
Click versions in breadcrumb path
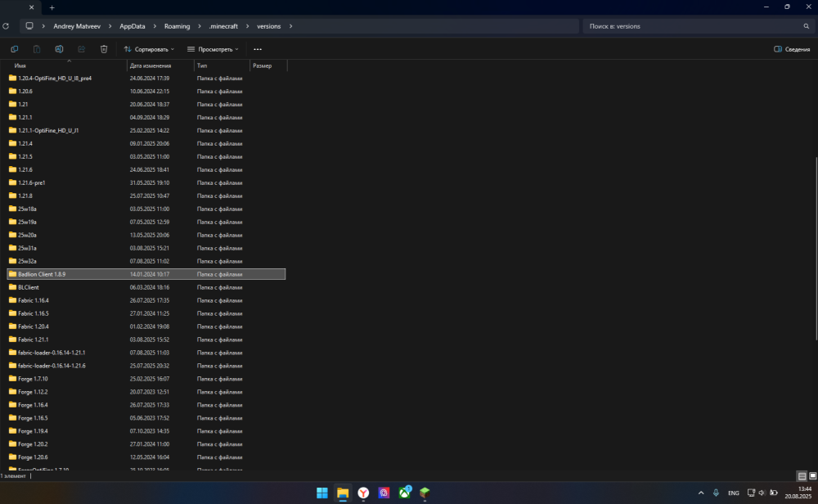pos(268,26)
